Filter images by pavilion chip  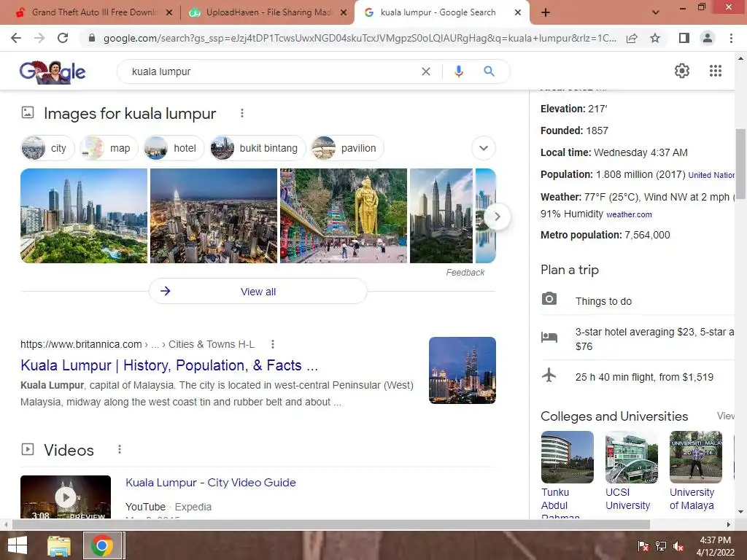click(347, 148)
